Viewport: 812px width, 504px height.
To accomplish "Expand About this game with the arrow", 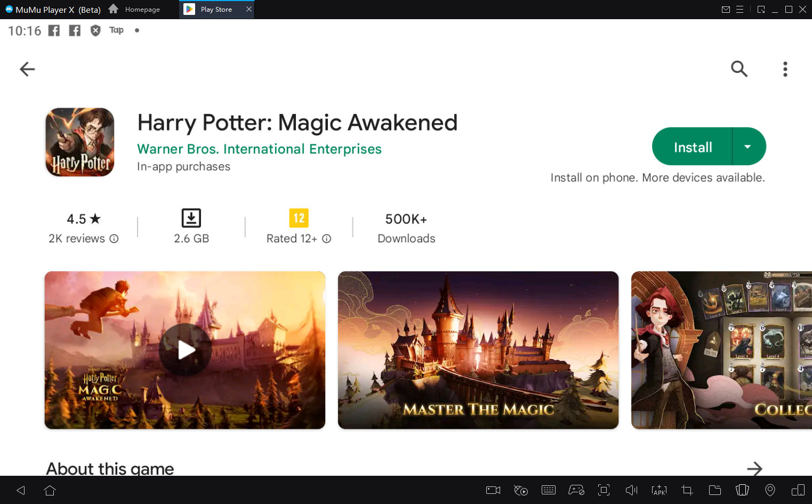I will (754, 468).
